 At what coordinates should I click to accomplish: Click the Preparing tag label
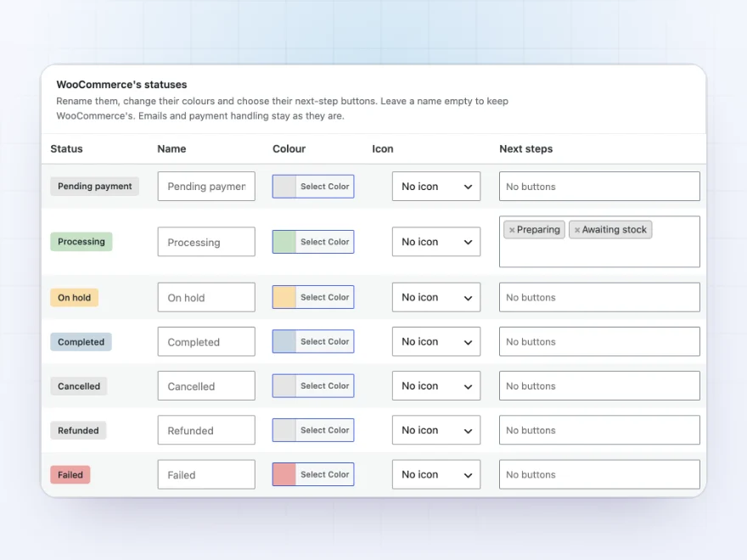click(x=538, y=230)
